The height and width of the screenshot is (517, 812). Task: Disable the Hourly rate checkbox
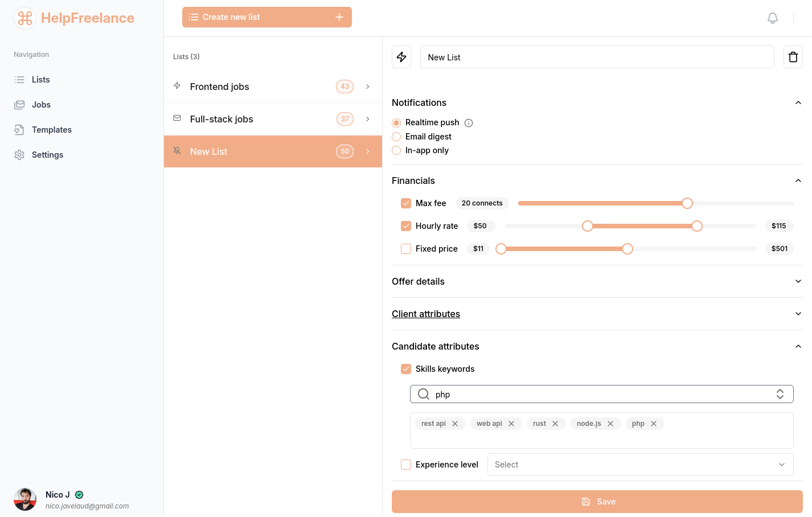click(406, 226)
